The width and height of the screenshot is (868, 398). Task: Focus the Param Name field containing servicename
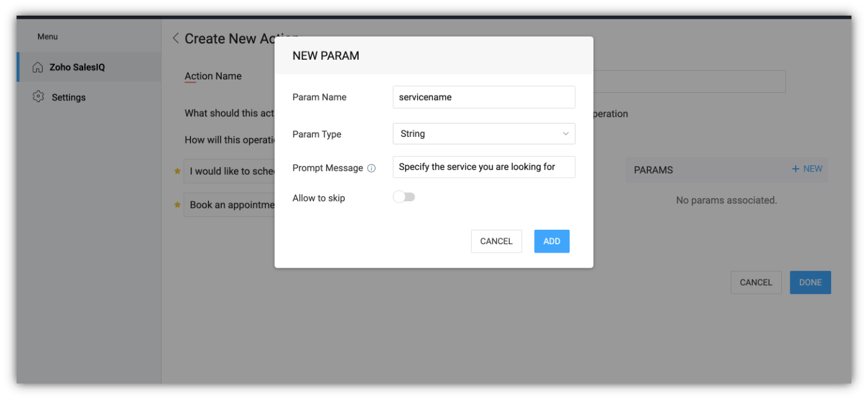tap(483, 97)
